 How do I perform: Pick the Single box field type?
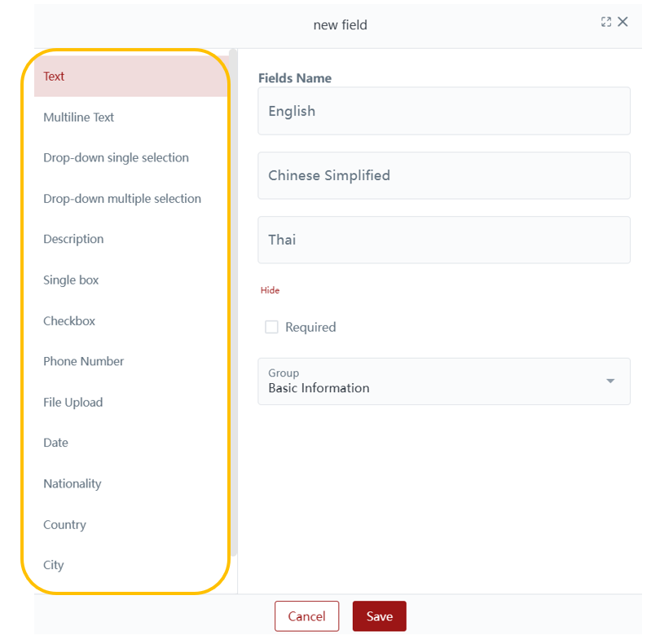[x=71, y=280]
